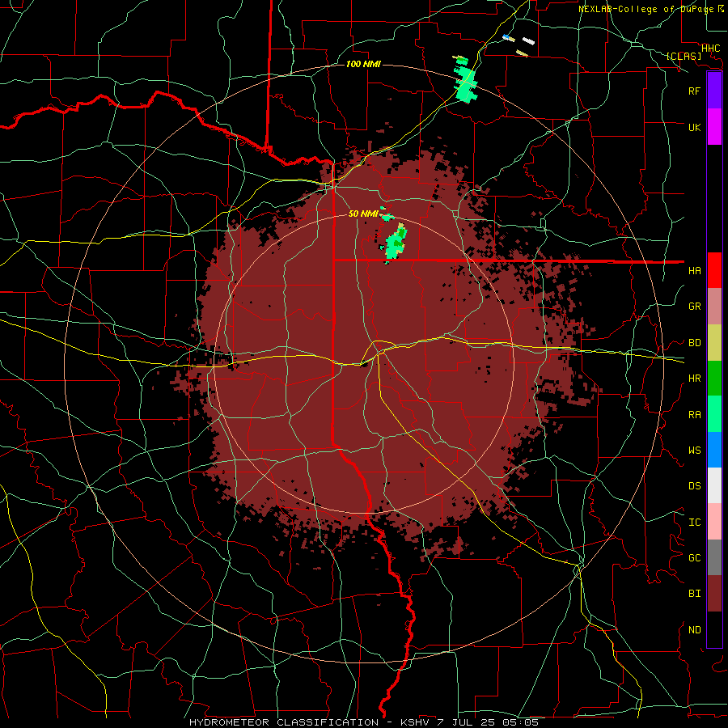This screenshot has width=728, height=728.
Task: Click the brown BI legend swatch
Action: [x=714, y=594]
